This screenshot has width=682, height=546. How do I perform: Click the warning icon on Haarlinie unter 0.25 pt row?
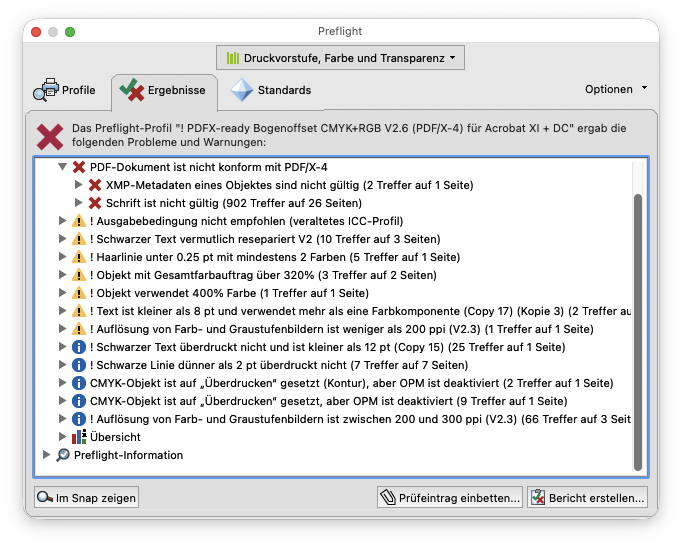tap(79, 257)
